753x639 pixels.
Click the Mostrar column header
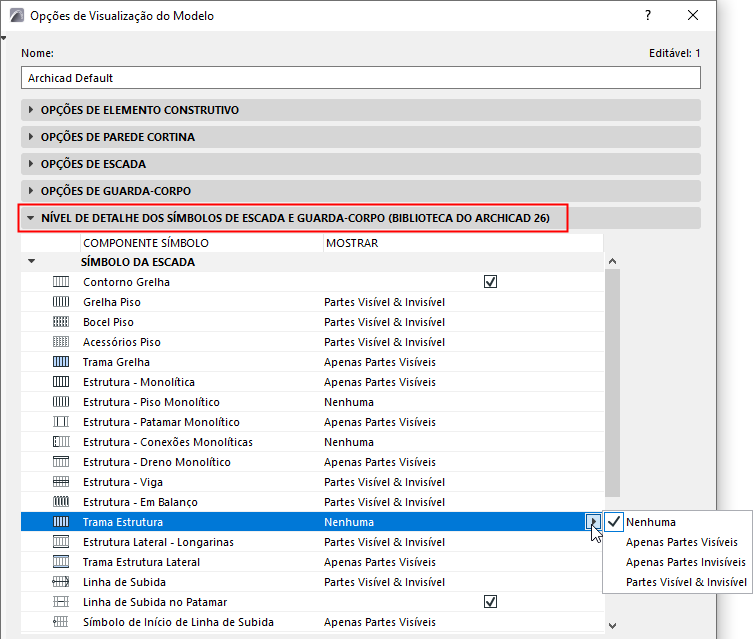352,243
